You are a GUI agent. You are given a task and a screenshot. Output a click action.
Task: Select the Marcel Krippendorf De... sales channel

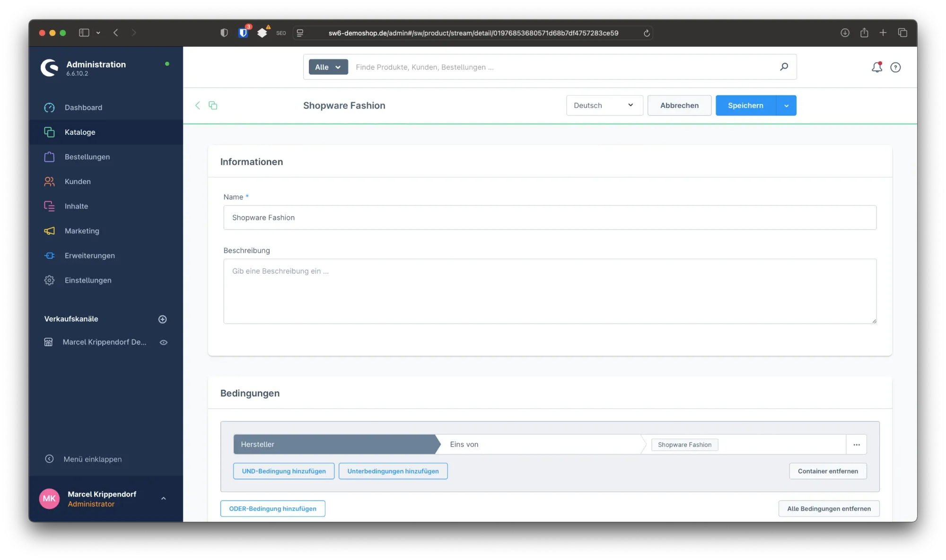[x=104, y=342]
